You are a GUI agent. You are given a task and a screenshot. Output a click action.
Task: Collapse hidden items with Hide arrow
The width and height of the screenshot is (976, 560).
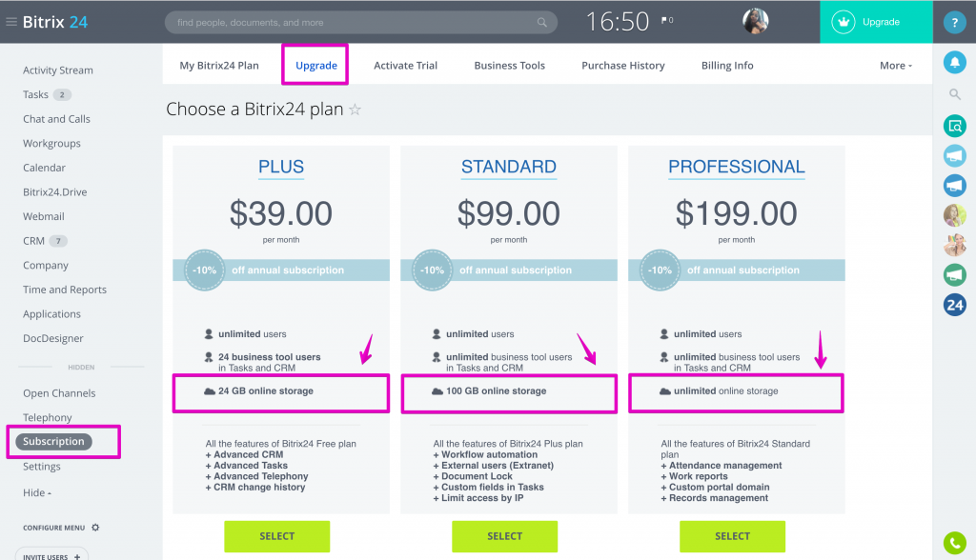click(x=37, y=492)
